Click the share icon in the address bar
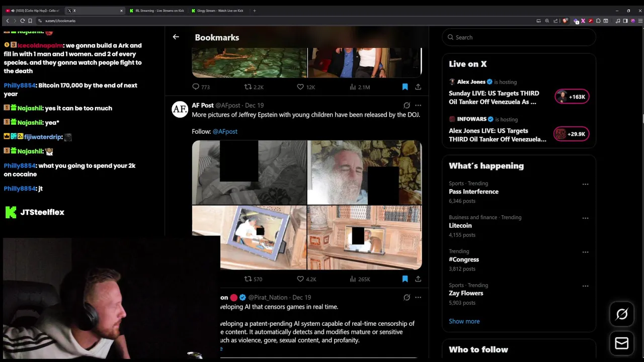 click(555, 21)
